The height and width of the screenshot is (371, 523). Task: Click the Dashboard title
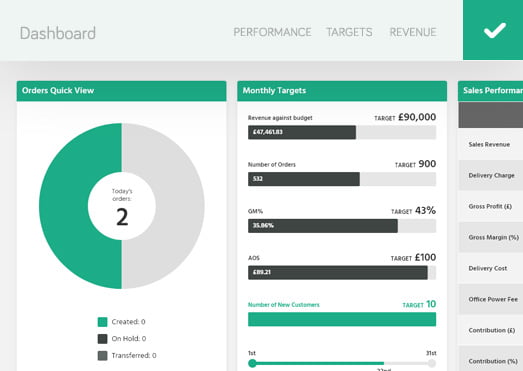pos(58,33)
